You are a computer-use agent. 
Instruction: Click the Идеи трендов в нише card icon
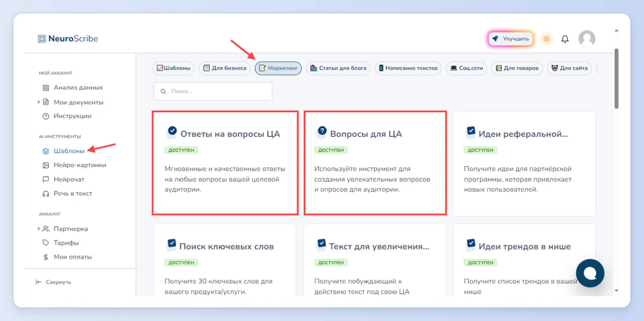(x=471, y=245)
